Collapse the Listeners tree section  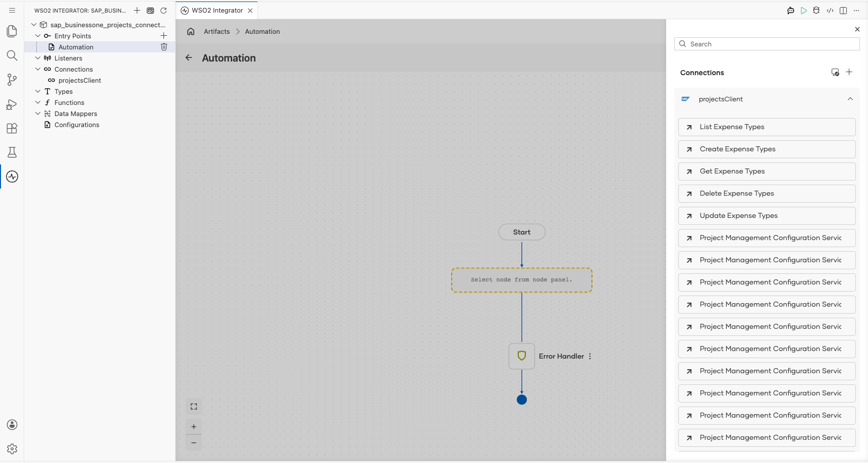pos(38,58)
